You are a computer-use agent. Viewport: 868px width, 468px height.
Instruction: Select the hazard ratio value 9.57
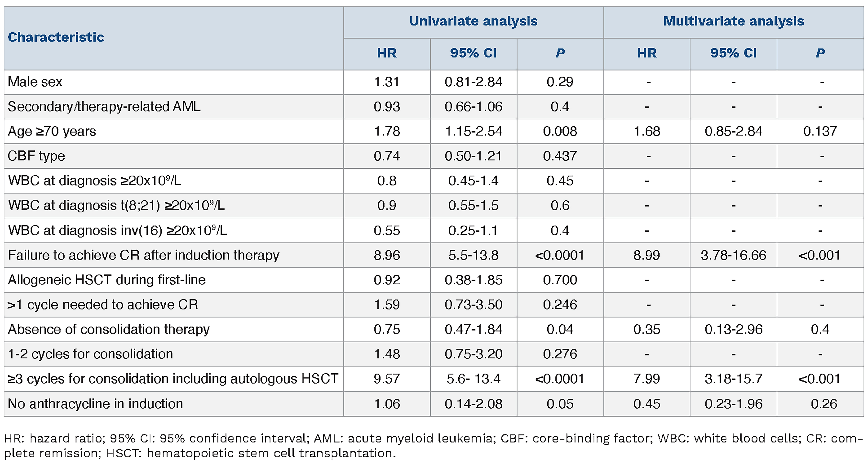386,379
